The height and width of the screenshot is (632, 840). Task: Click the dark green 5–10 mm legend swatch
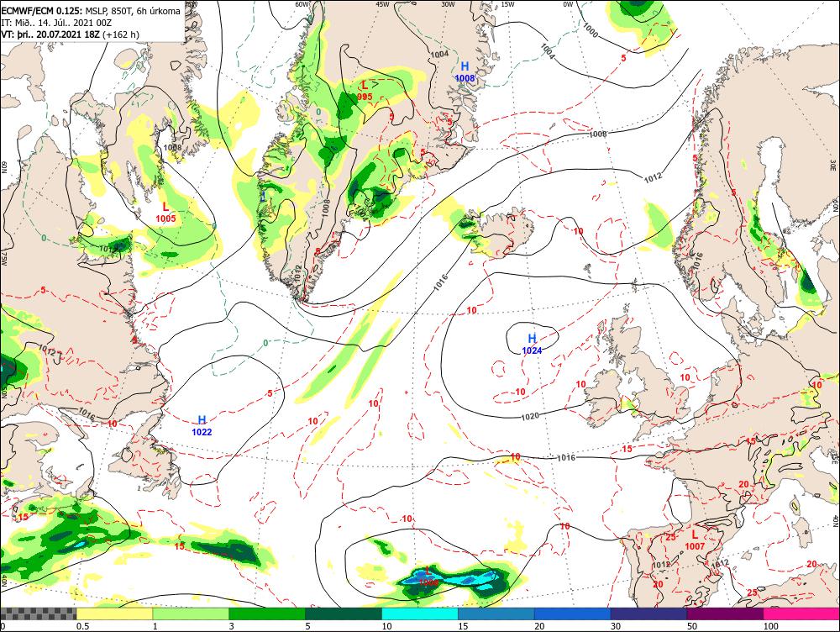click(344, 614)
